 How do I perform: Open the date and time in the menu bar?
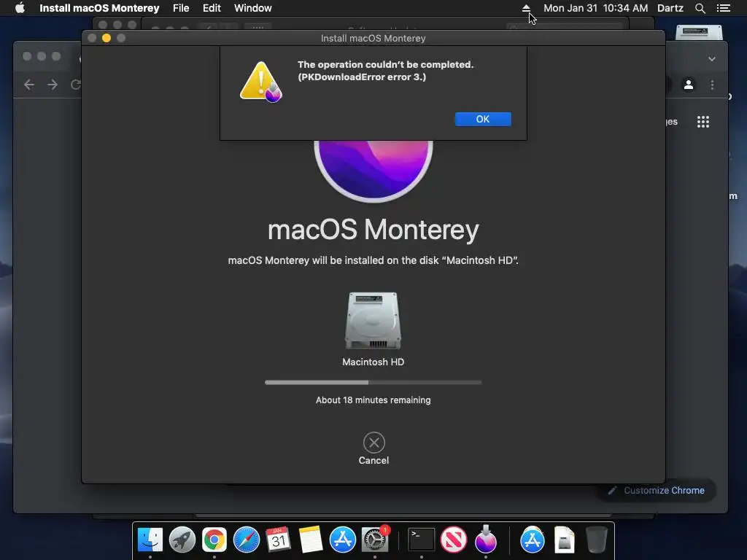pos(595,8)
